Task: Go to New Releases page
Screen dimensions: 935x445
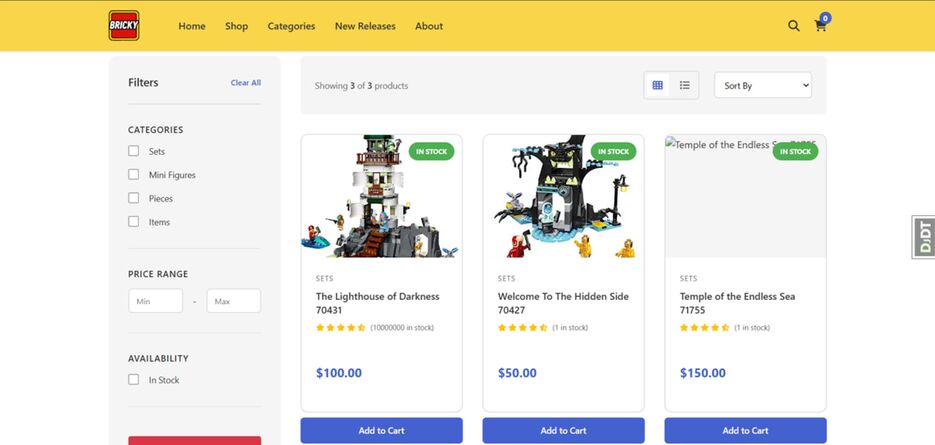Action: coord(365,26)
